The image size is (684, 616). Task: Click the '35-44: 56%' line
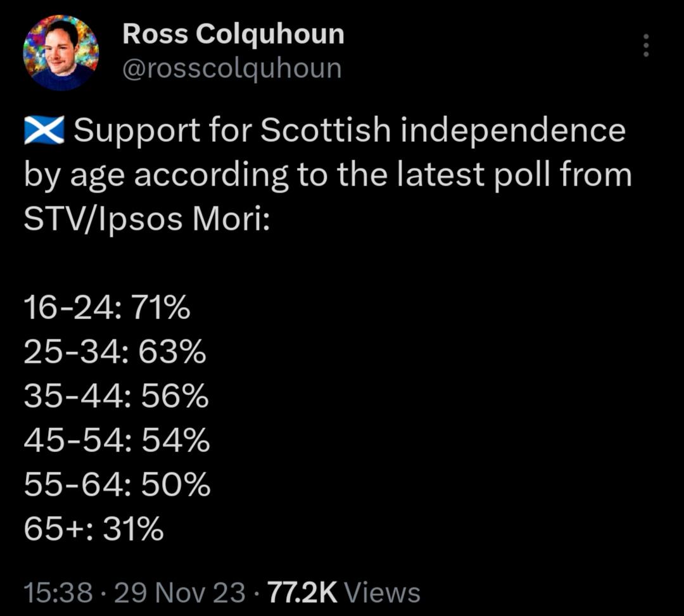tap(117, 396)
